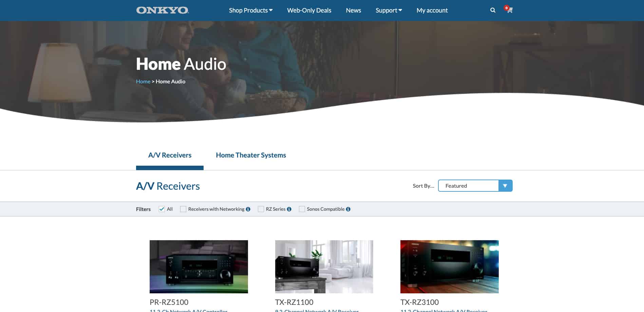Click info icon beside Receivers with Networking

click(x=248, y=209)
